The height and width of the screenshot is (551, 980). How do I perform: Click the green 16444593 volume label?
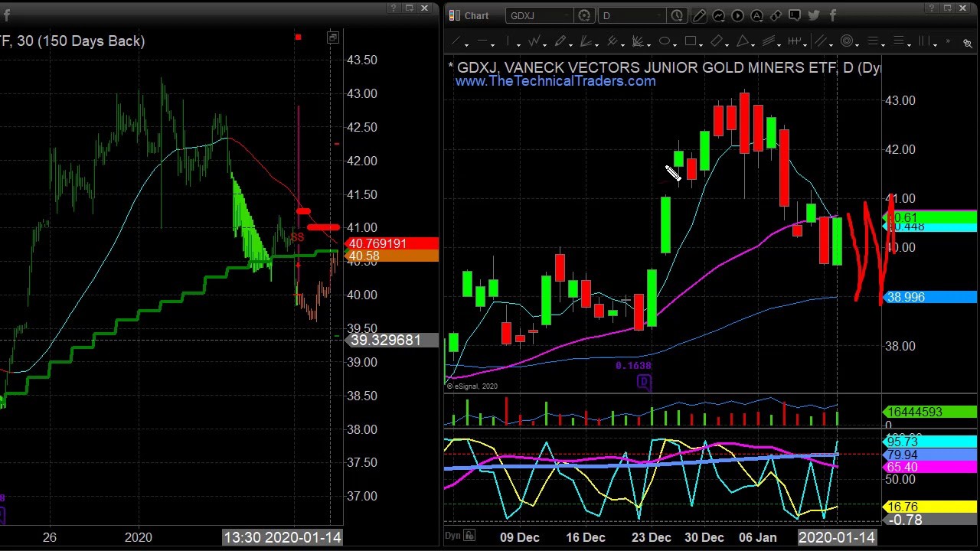930,412
